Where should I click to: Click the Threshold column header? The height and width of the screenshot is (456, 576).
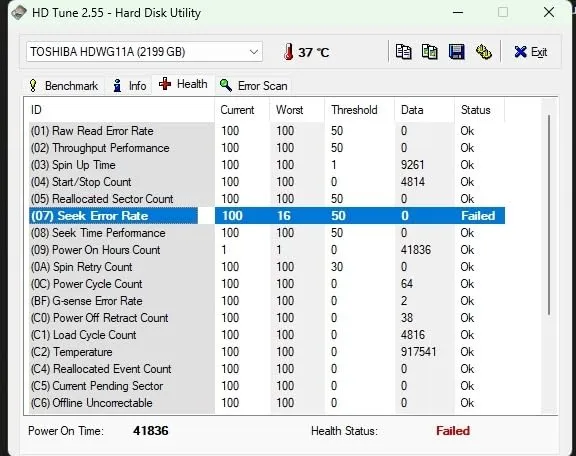pyautogui.click(x=360, y=110)
